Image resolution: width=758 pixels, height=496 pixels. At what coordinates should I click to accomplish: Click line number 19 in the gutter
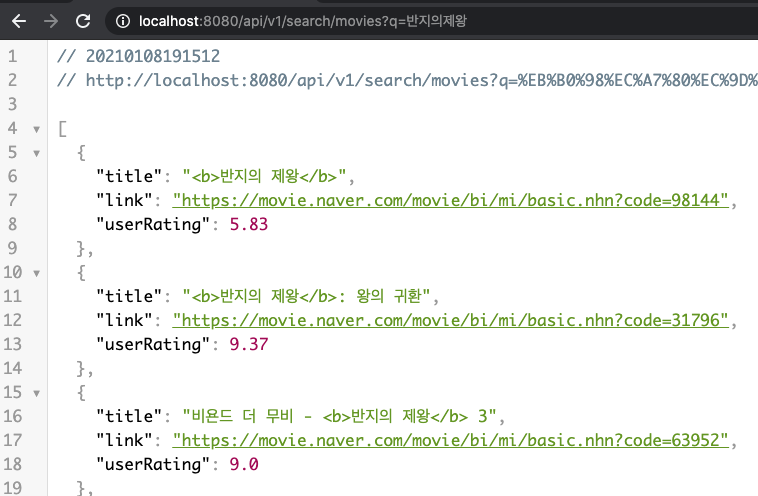coord(13,487)
